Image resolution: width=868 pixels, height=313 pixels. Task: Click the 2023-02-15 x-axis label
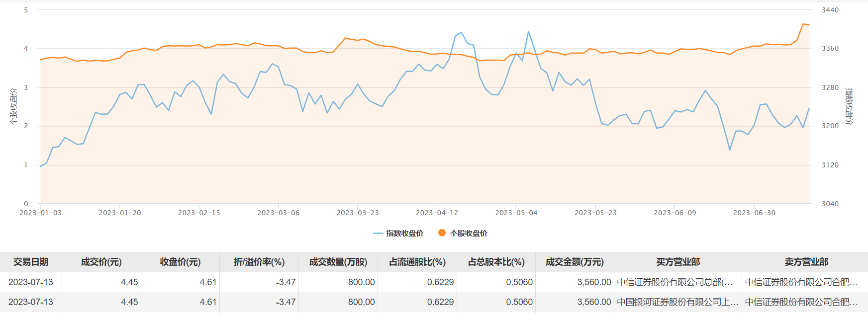199,213
